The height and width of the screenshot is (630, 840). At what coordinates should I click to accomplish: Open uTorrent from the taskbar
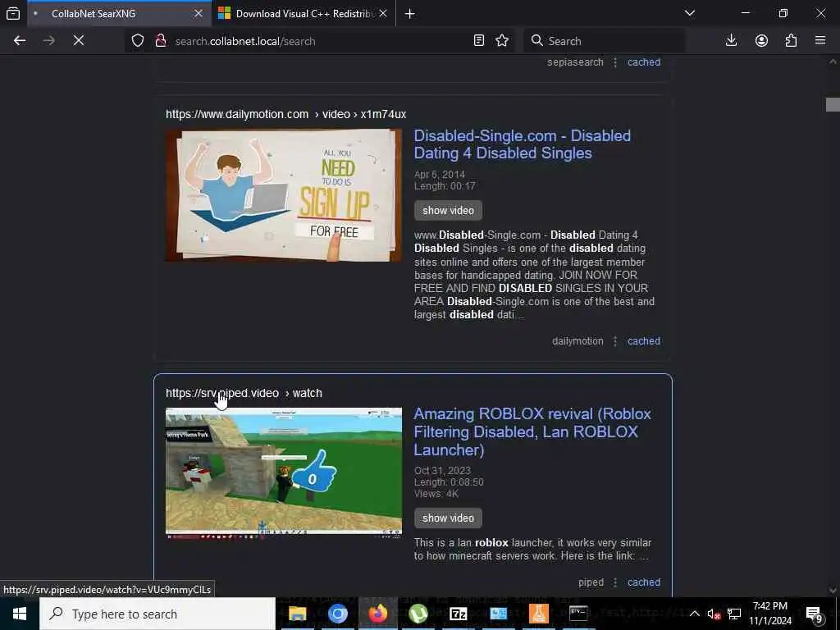pyautogui.click(x=418, y=614)
